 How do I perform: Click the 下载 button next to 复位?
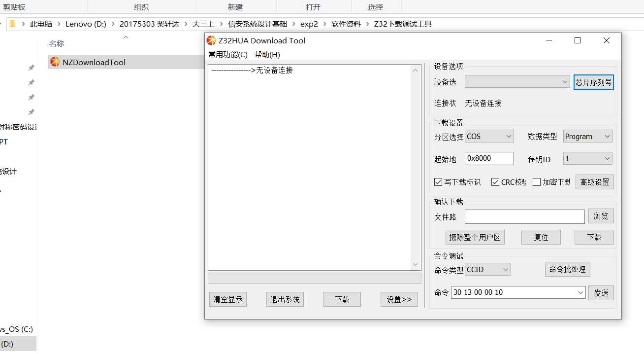pyautogui.click(x=594, y=237)
